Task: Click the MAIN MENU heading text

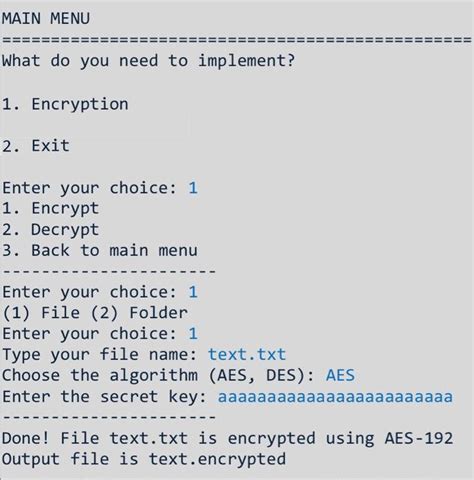Action: 46,18
